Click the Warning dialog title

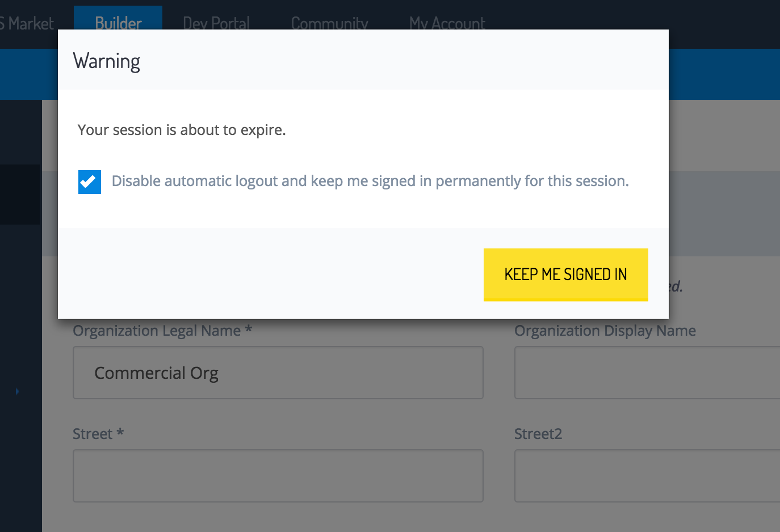pyautogui.click(x=107, y=61)
